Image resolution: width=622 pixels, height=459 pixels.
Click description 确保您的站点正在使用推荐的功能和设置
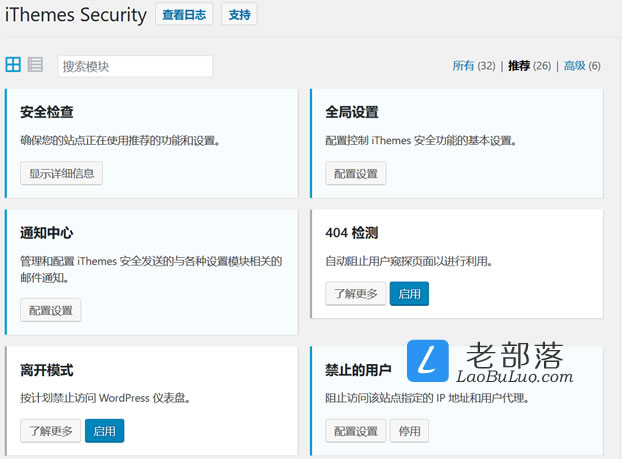120,140
